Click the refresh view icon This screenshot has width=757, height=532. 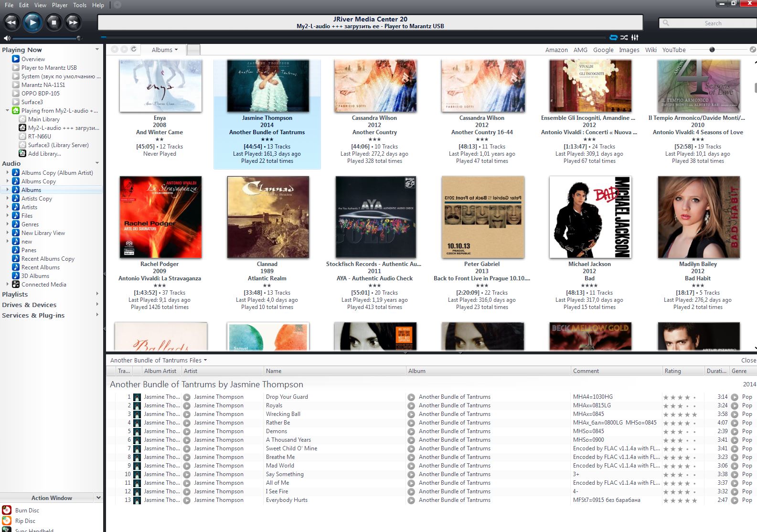click(x=134, y=49)
